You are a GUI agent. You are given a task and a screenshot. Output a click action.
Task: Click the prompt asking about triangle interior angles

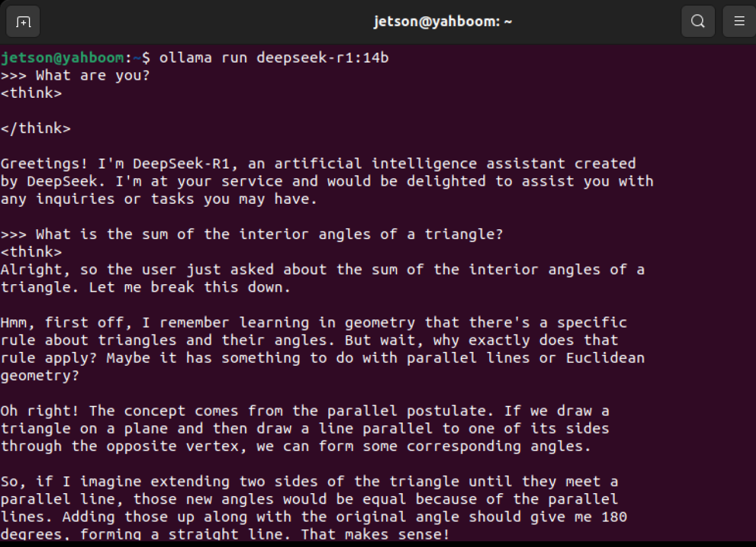pyautogui.click(x=252, y=234)
